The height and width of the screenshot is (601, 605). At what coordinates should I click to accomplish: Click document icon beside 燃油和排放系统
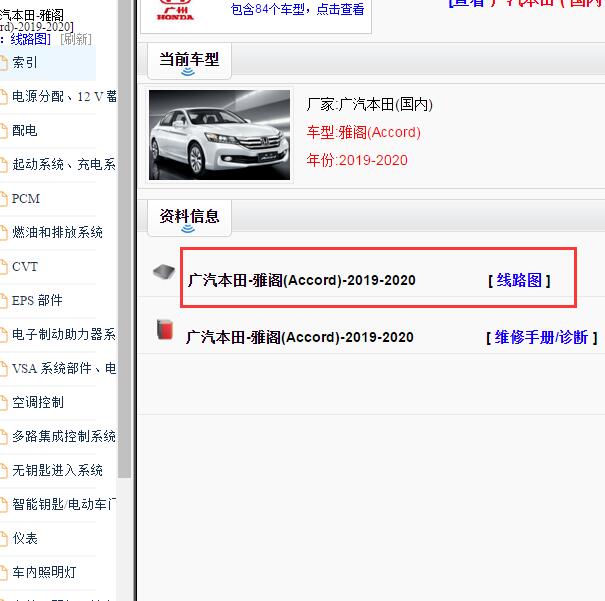[3, 233]
